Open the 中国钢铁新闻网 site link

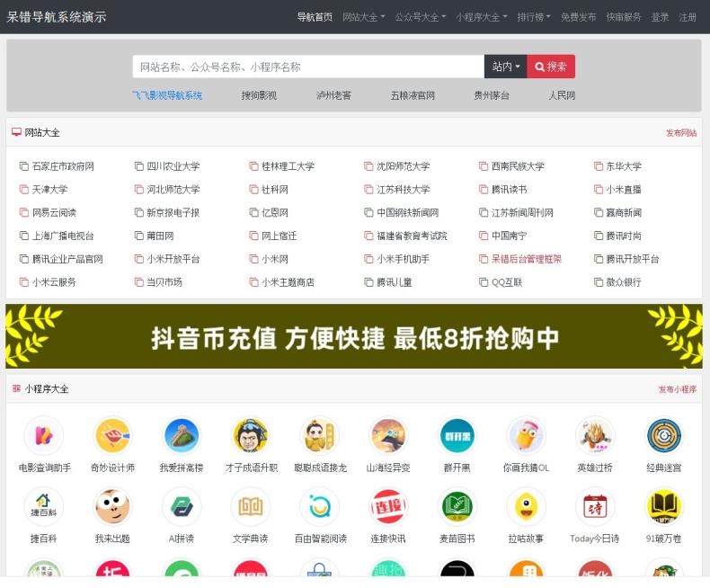pyautogui.click(x=407, y=212)
